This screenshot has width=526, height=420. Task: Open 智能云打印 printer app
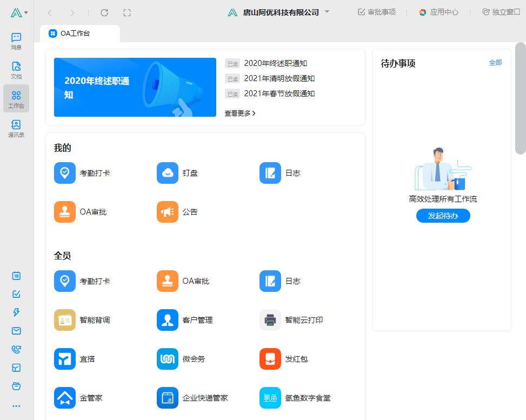pyautogui.click(x=270, y=320)
